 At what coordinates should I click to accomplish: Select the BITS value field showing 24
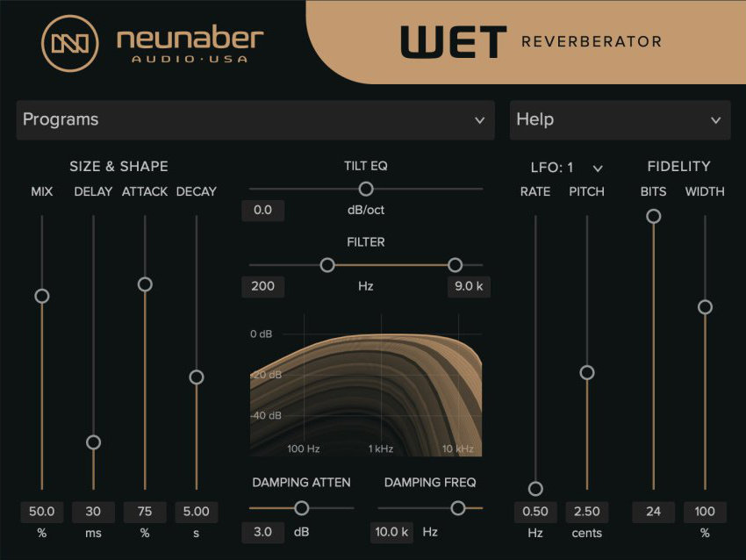pyautogui.click(x=653, y=512)
